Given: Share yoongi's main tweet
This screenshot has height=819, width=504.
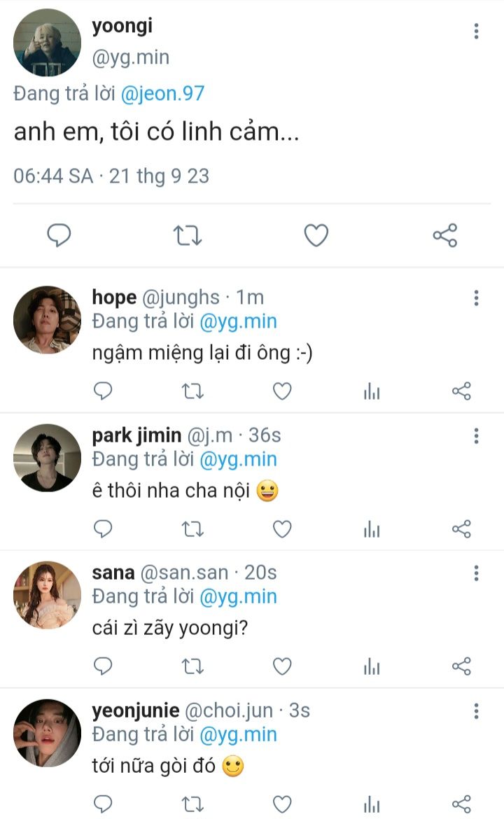Looking at the screenshot, I should (x=445, y=236).
